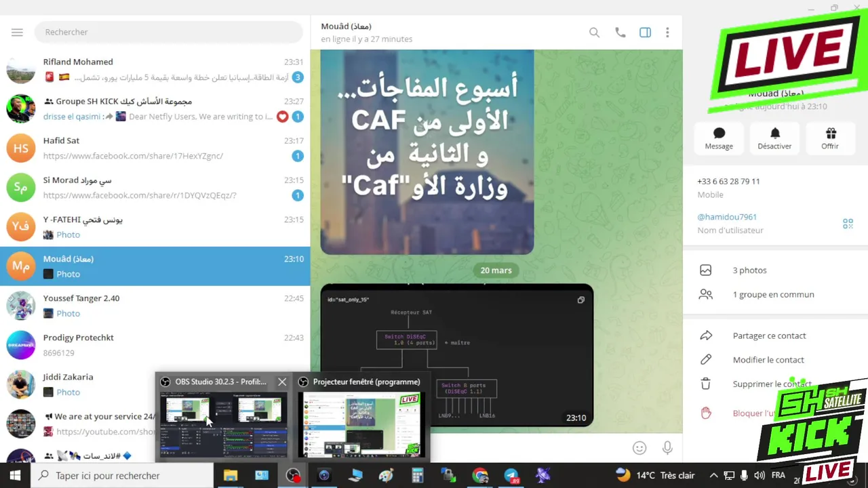Search inside the Mouâd chat
868x488 pixels.
click(x=594, y=32)
